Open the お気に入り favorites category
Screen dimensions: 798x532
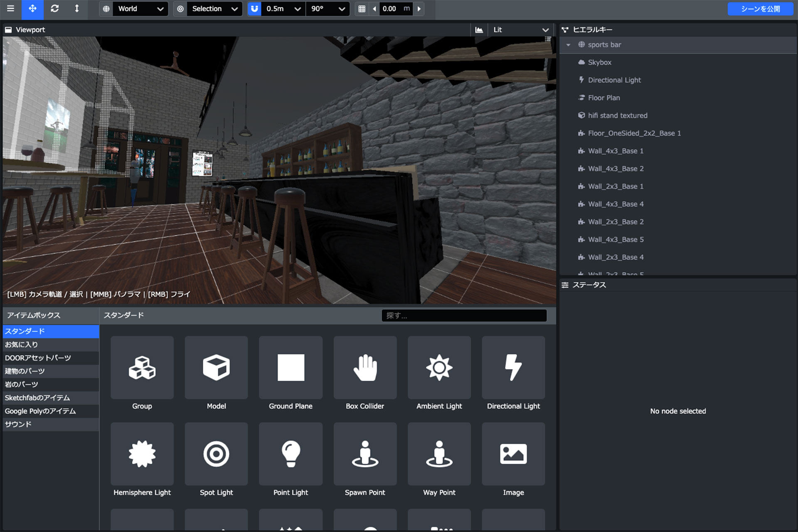click(51, 345)
